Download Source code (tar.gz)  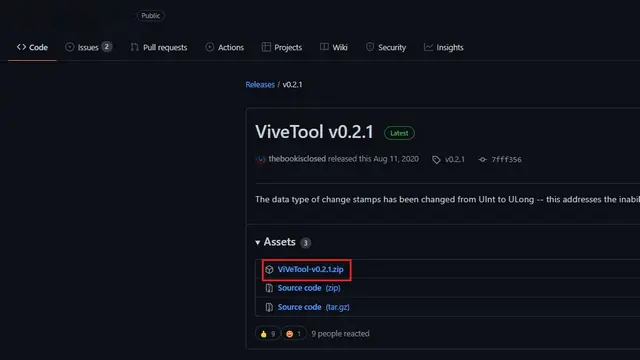[313, 307]
